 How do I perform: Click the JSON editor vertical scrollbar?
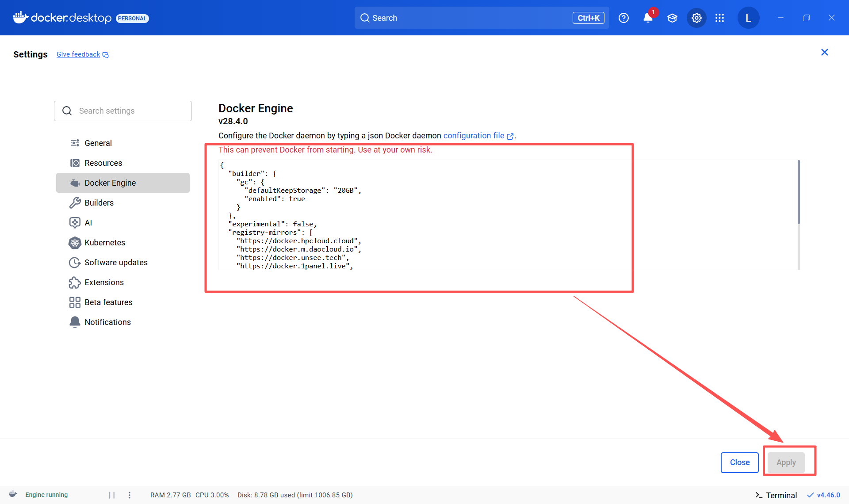pyautogui.click(x=799, y=192)
